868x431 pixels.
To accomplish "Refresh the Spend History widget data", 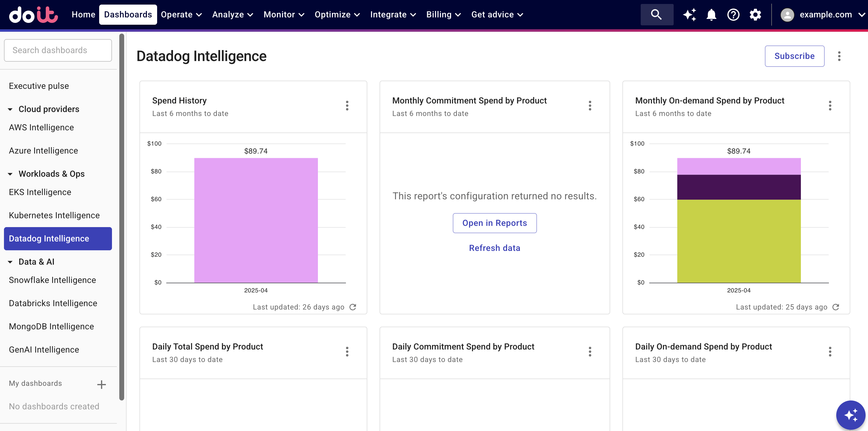I will [353, 307].
